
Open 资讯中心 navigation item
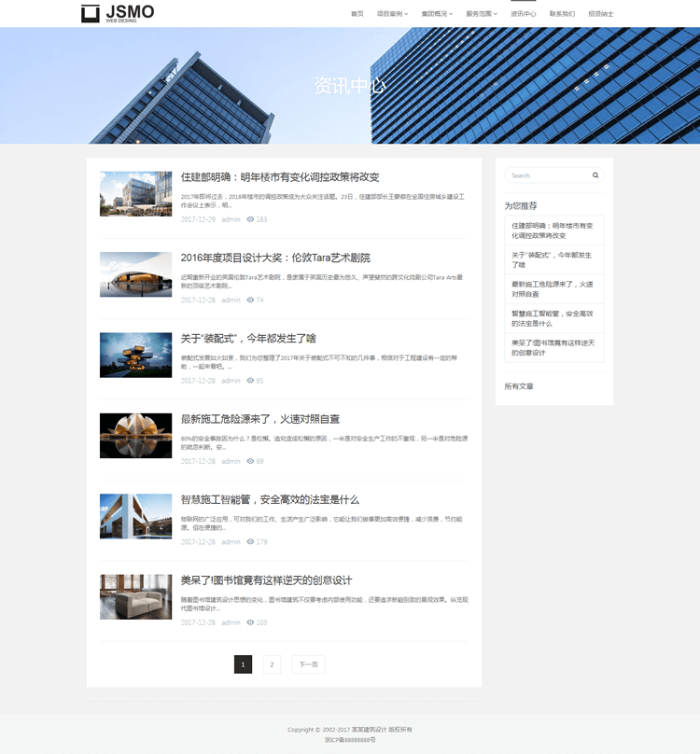(x=523, y=14)
